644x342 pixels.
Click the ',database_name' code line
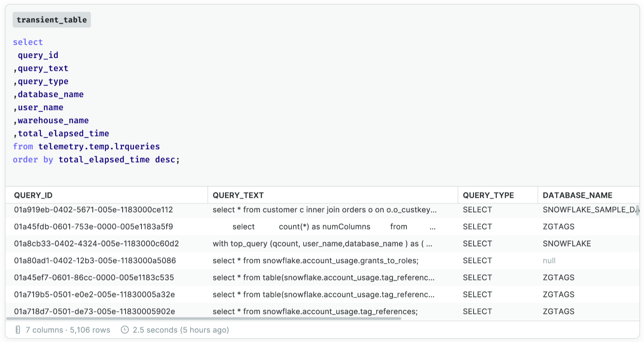click(48, 95)
